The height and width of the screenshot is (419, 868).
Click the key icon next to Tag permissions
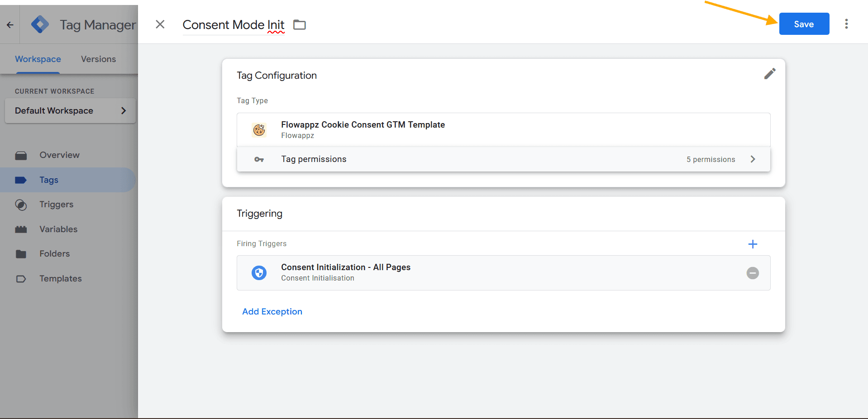259,159
